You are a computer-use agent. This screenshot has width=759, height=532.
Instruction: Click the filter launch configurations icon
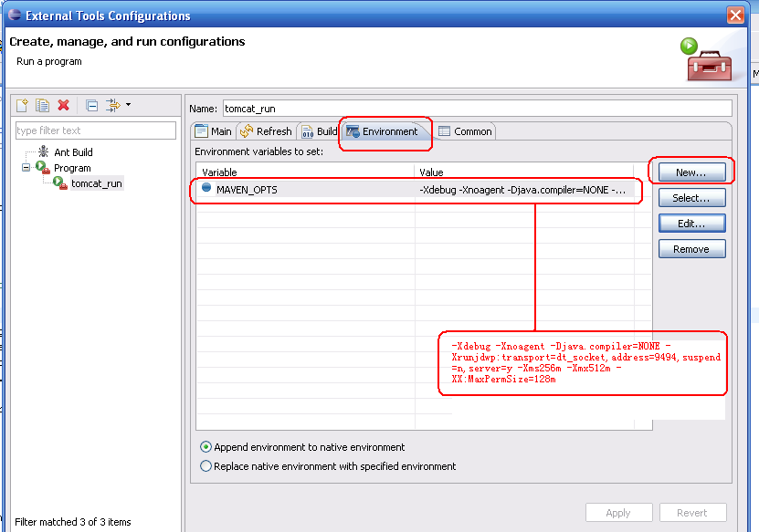113,106
